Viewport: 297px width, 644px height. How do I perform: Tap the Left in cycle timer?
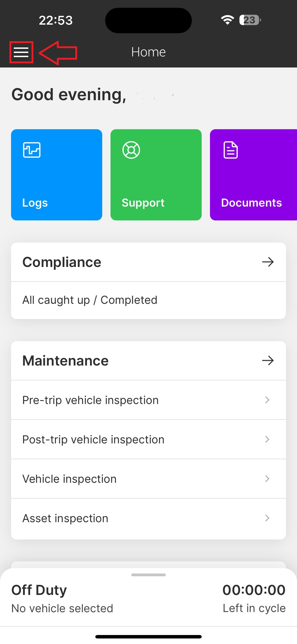click(x=254, y=590)
